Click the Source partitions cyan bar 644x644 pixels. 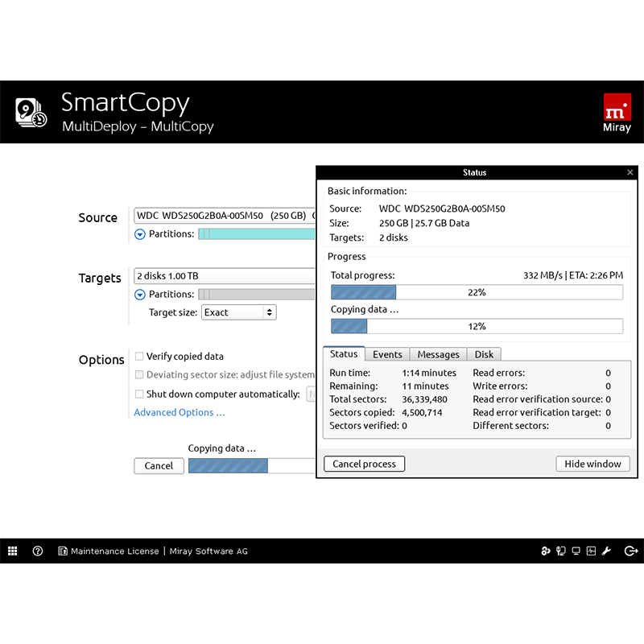click(x=257, y=234)
